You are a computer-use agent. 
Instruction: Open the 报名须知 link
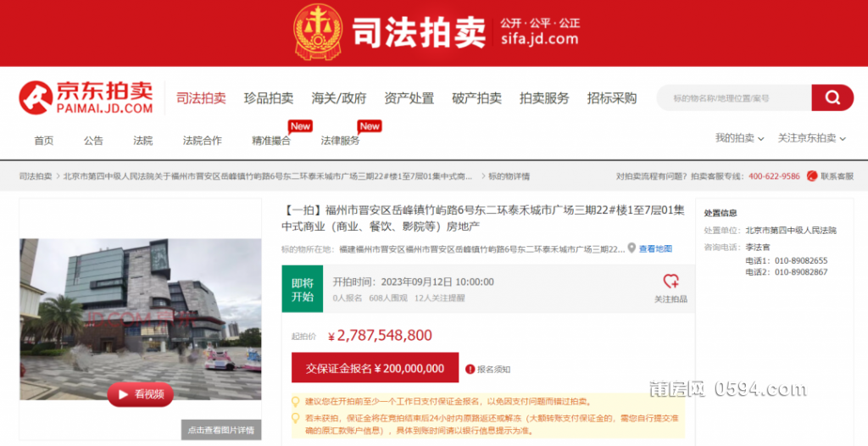pos(494,369)
